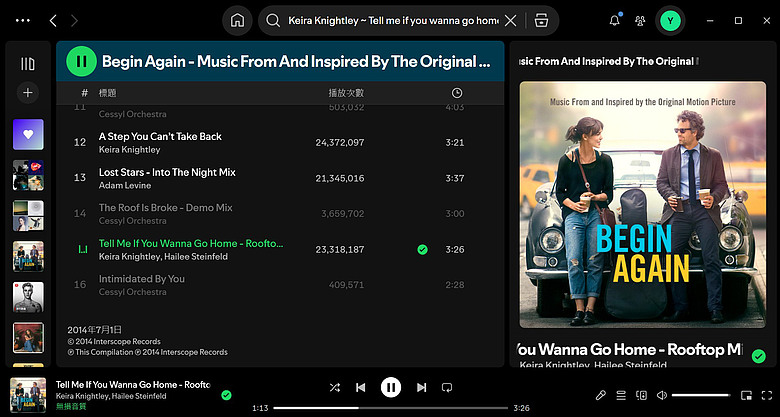Open the three-dots app menu

pyautogui.click(x=23, y=20)
